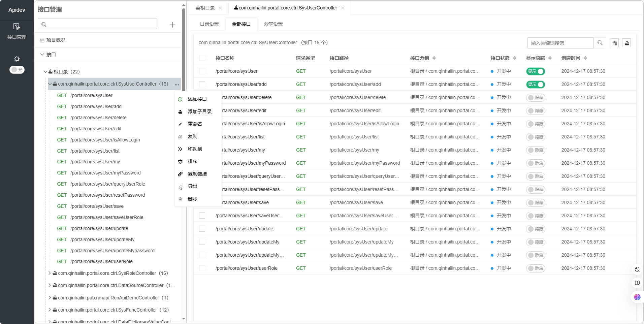Click the plus button to add an interface
644x324 pixels.
[x=172, y=25]
